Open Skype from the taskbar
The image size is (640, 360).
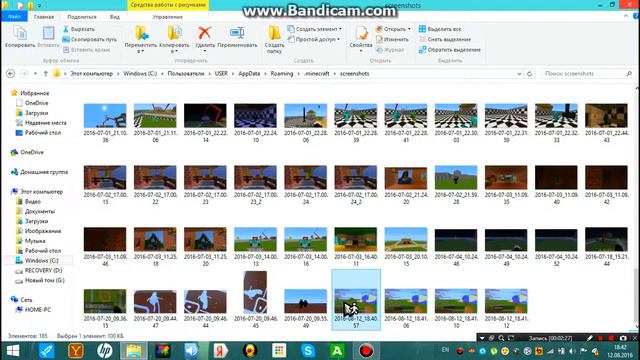click(308, 351)
